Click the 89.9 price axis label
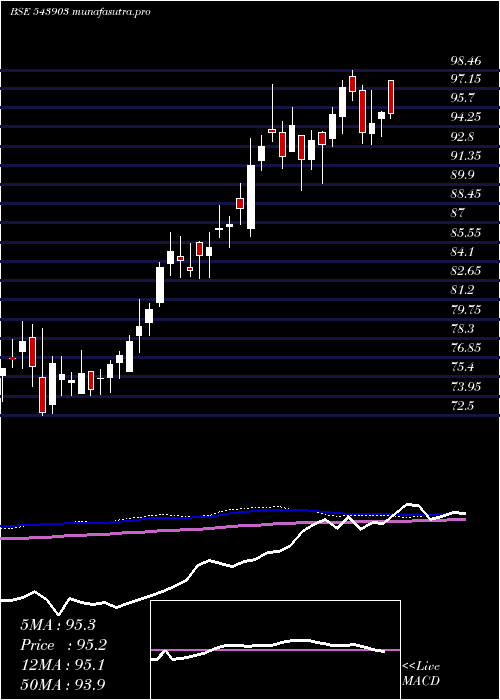 coord(463,175)
